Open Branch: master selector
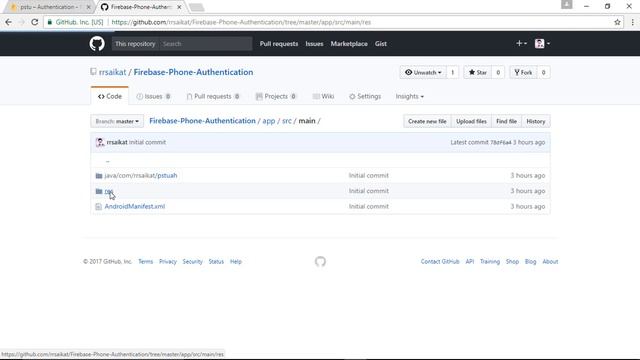This screenshot has width=640, height=360. tap(117, 121)
